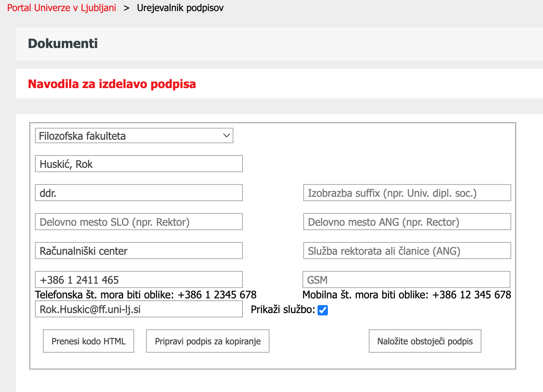Viewport: 543px width, 392px height.
Task: Uncheck the Prikaži službo checkbox
Action: (323, 310)
